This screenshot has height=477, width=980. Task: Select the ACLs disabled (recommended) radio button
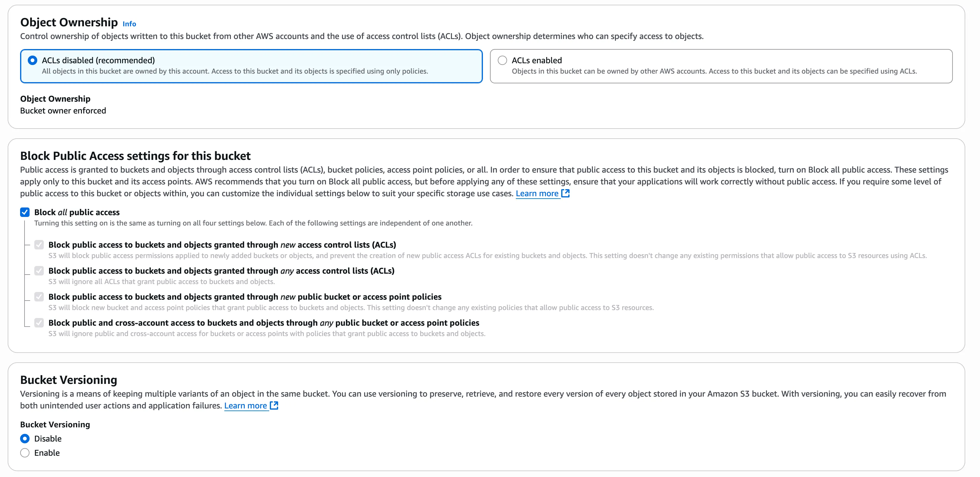coord(33,60)
